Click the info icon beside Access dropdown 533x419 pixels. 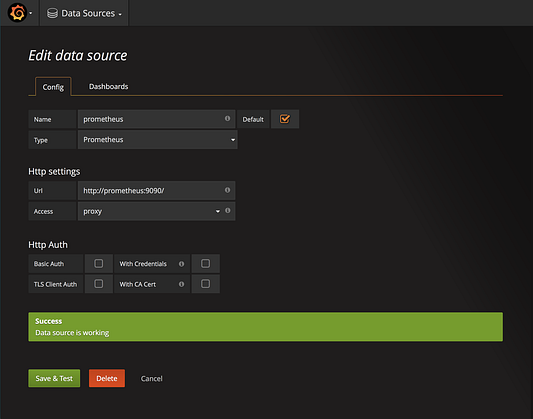pyautogui.click(x=228, y=211)
